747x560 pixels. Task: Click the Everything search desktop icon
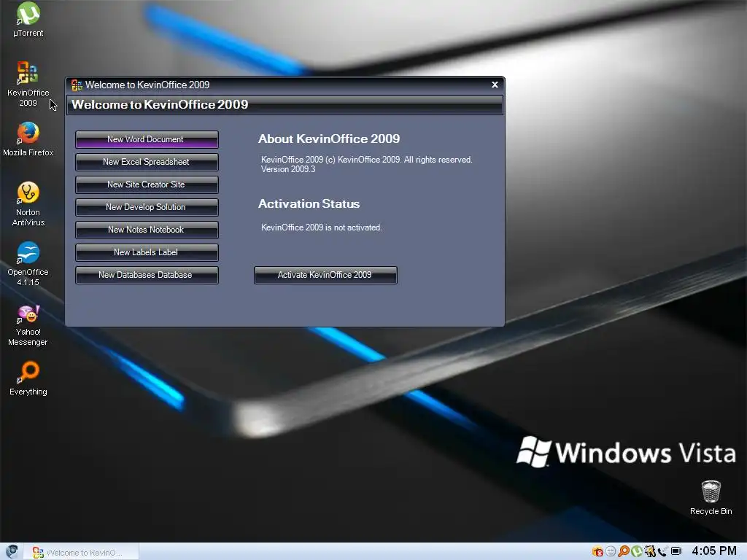28,378
